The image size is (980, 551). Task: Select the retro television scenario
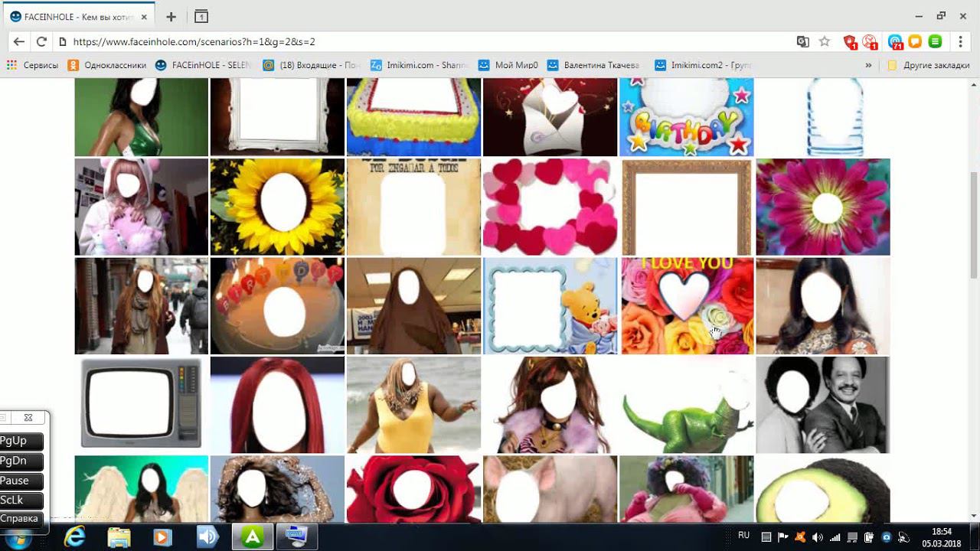[x=142, y=405]
